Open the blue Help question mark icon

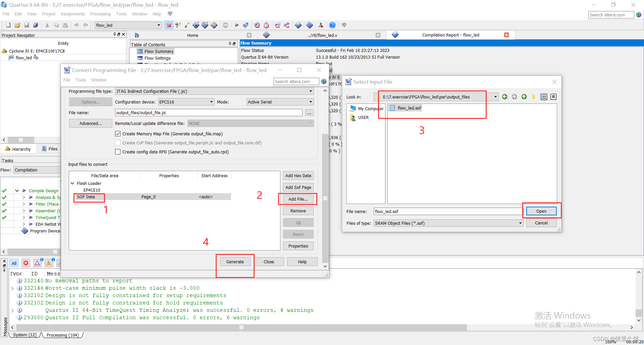332,25
